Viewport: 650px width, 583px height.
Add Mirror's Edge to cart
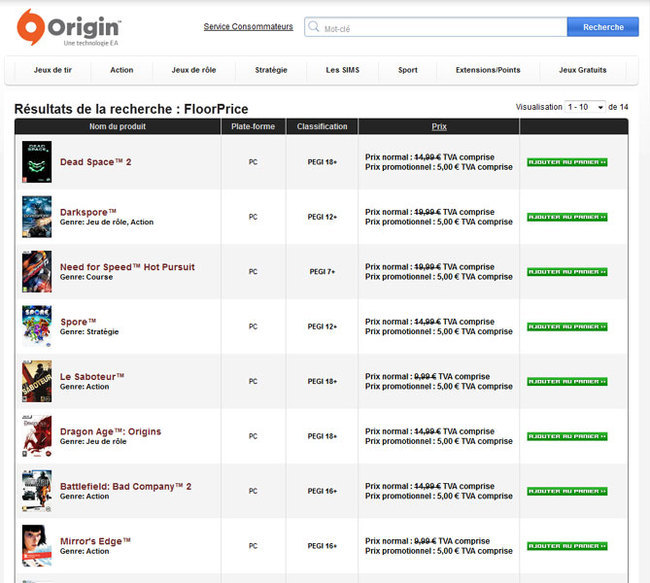(x=567, y=546)
